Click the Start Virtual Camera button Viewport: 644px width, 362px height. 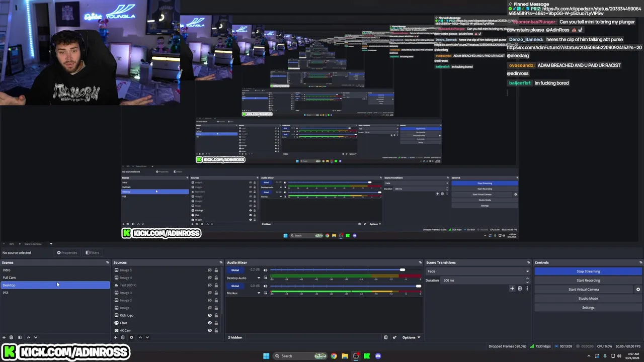coord(584,290)
